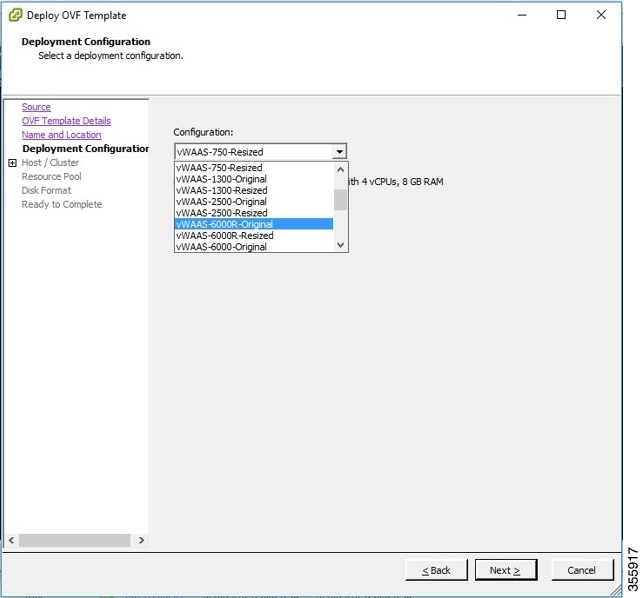Select Host / Cluster step
This screenshot has height=598, width=642.
point(50,162)
